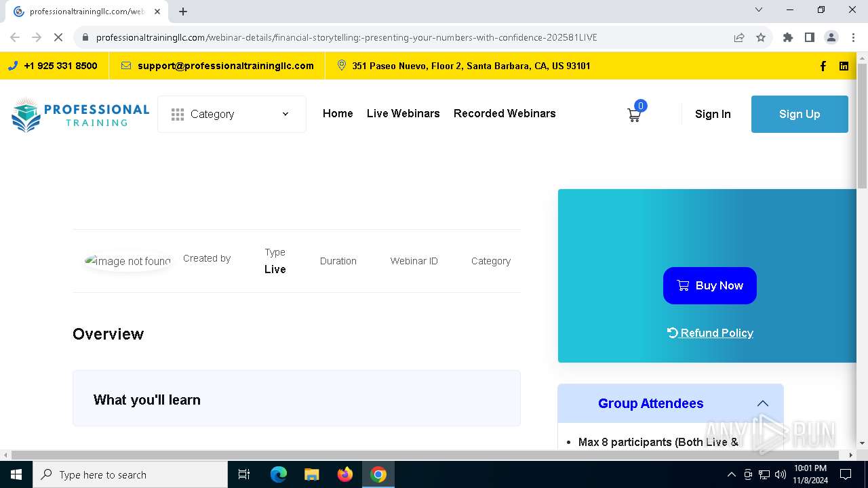
Task: Open the Facebook page icon
Action: coord(823,66)
